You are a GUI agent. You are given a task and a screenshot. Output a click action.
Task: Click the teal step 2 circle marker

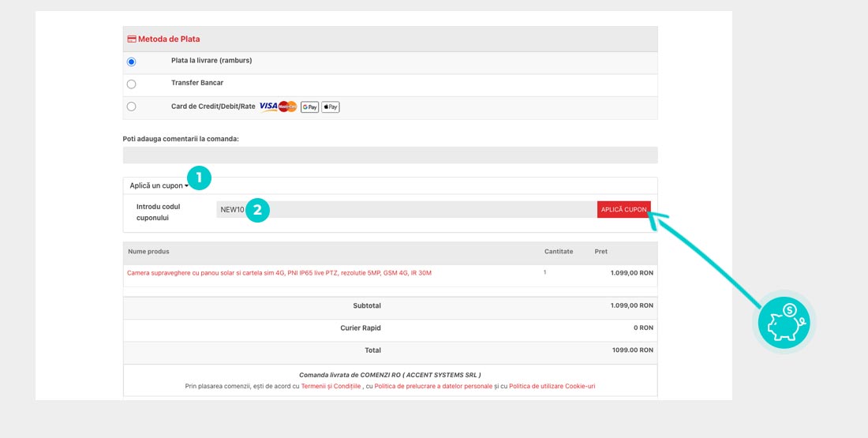[x=257, y=210]
